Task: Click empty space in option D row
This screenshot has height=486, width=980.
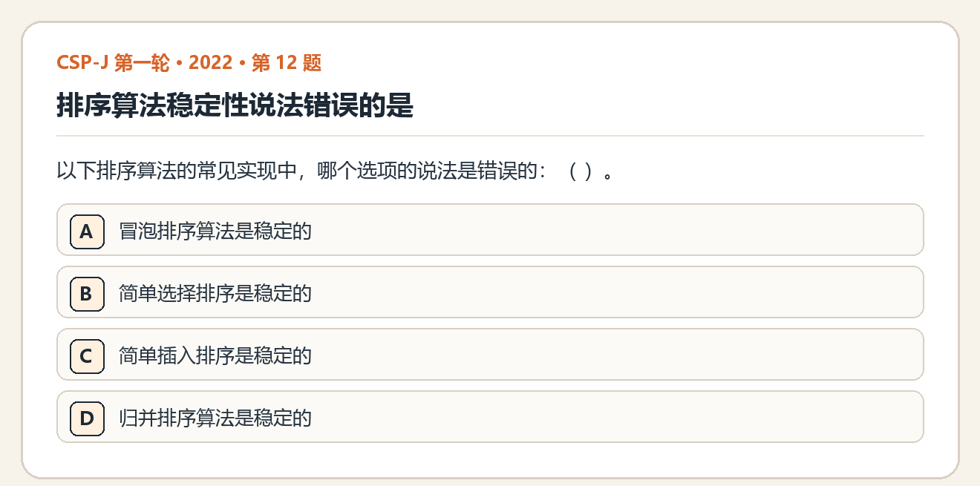Action: click(x=616, y=418)
